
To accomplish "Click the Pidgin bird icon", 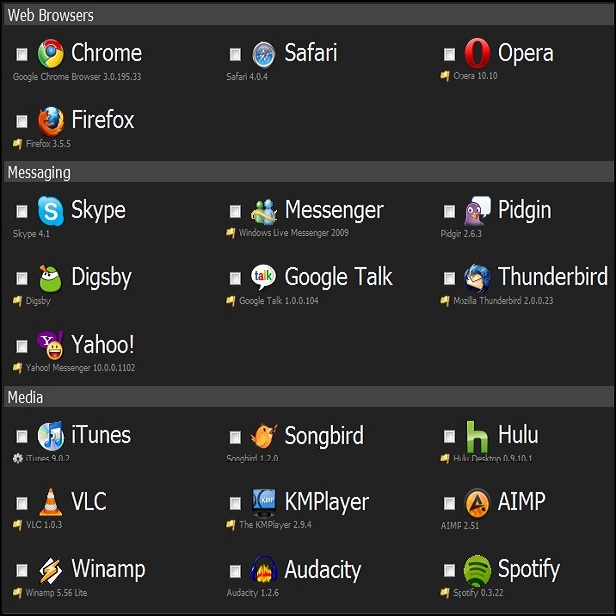I will click(x=478, y=211).
